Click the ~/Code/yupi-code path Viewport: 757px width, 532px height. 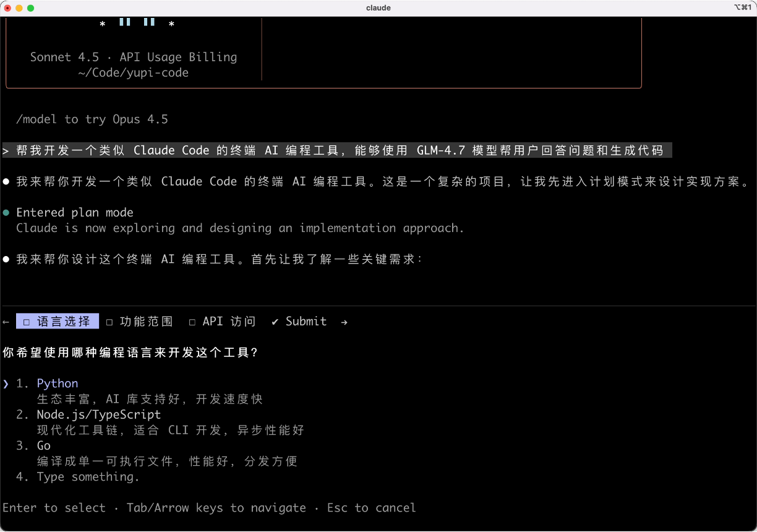coord(133,72)
